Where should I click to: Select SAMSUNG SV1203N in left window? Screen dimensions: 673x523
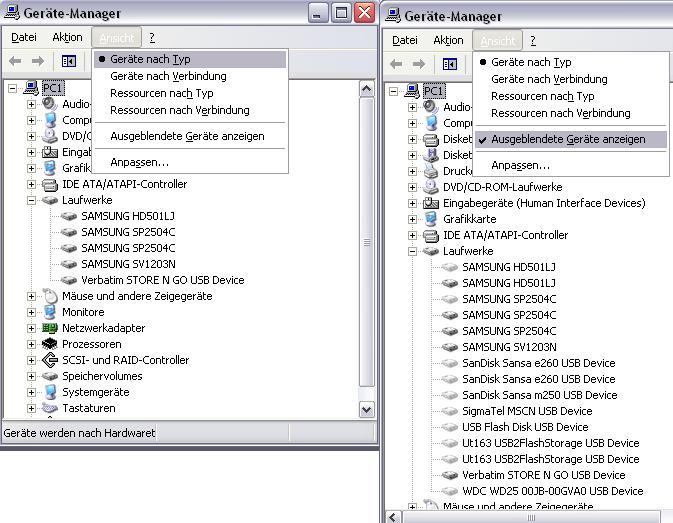pos(128,264)
